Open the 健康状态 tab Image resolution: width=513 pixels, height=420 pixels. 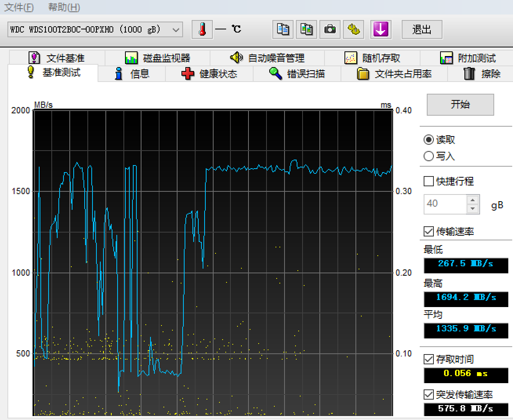[209, 74]
